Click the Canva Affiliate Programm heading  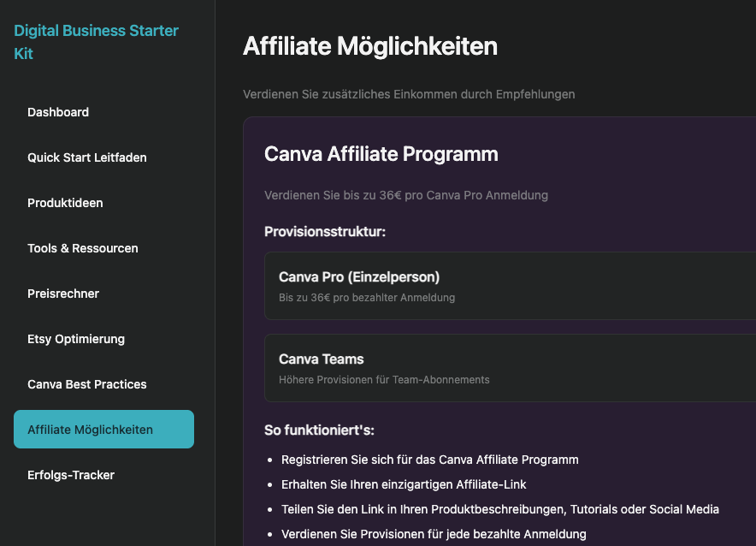381,154
